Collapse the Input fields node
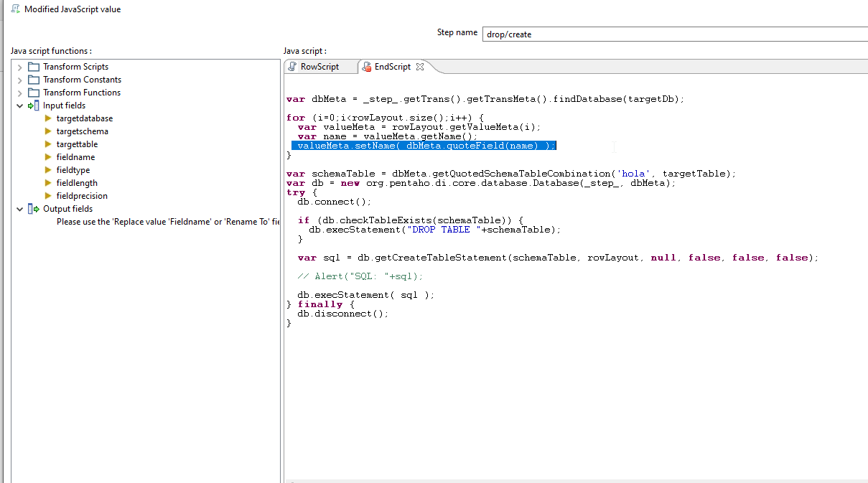Image resolution: width=868 pixels, height=483 pixels. coord(19,105)
